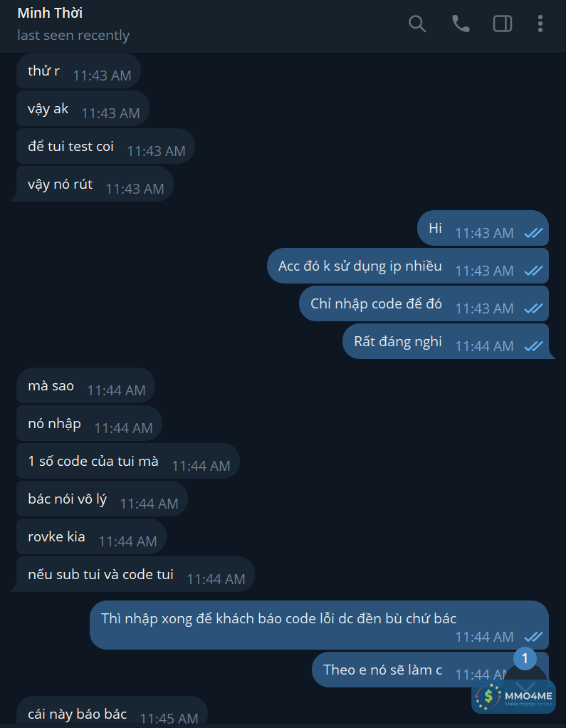Screen dimensions: 566x728
Task: Click the "rovke kia" message bubble
Action: [x=57, y=537]
